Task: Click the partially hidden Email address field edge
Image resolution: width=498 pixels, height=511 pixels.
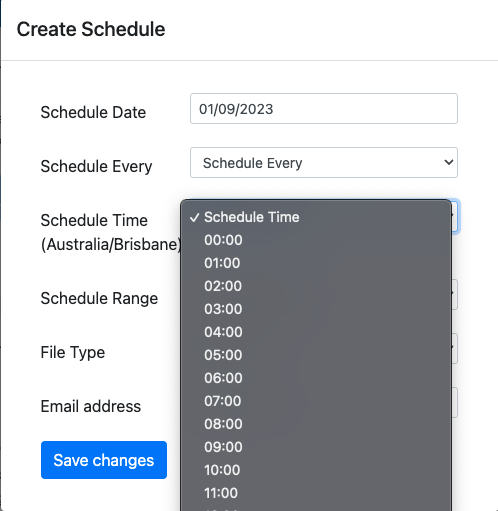Action: [455, 402]
